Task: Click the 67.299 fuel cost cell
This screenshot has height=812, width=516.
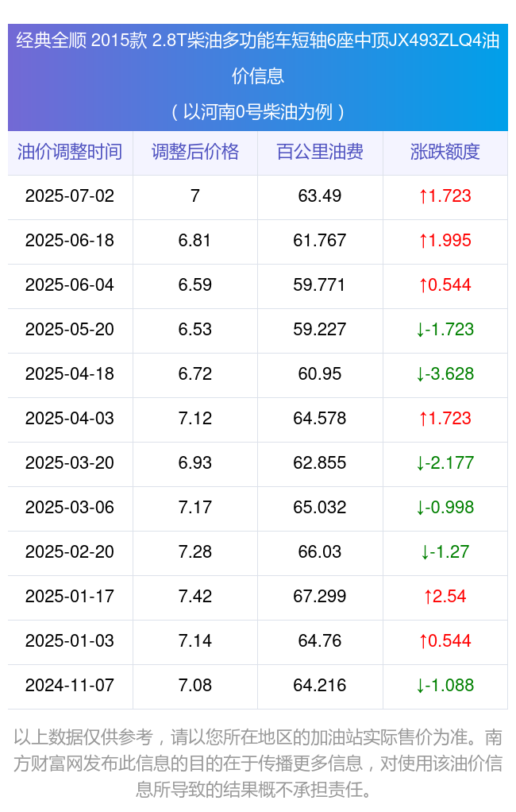Action: coord(320,596)
